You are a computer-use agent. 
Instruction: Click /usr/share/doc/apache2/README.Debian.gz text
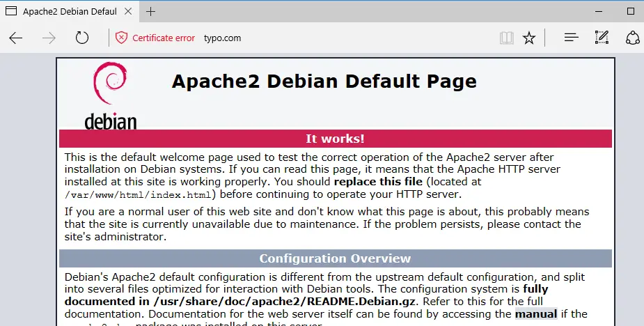click(x=284, y=302)
